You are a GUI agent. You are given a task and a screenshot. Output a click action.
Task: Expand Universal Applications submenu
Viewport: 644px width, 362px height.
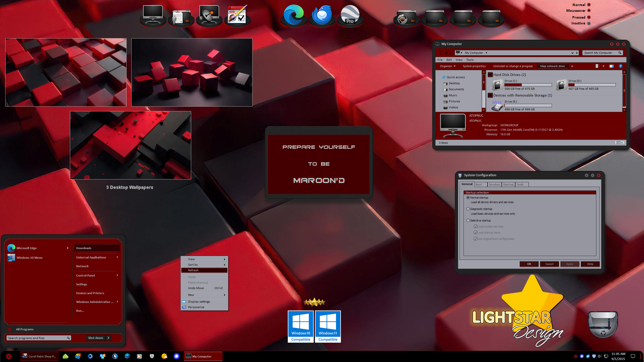(117, 257)
